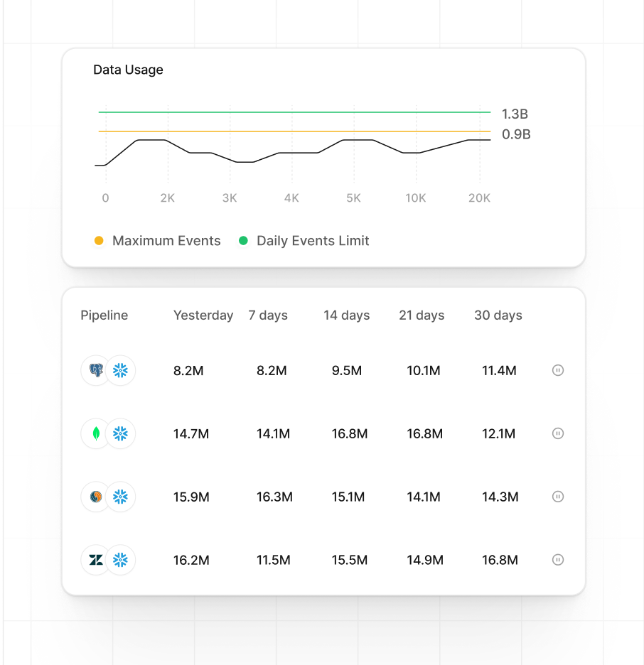Select the Pipeline column header

pos(104,315)
